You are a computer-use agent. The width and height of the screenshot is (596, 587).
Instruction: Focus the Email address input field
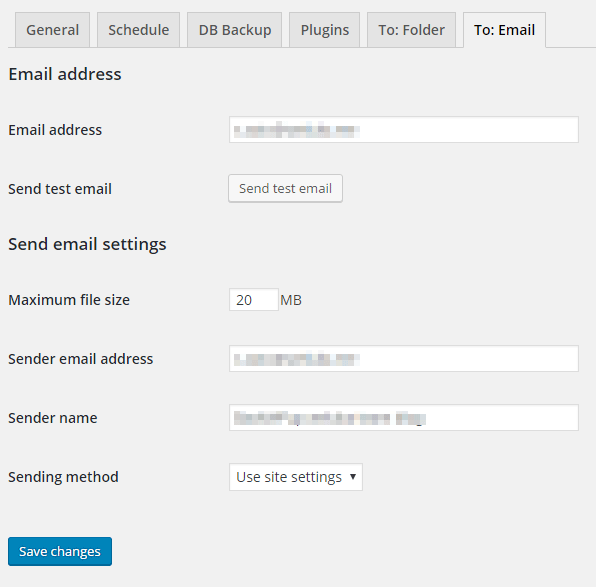tap(404, 130)
